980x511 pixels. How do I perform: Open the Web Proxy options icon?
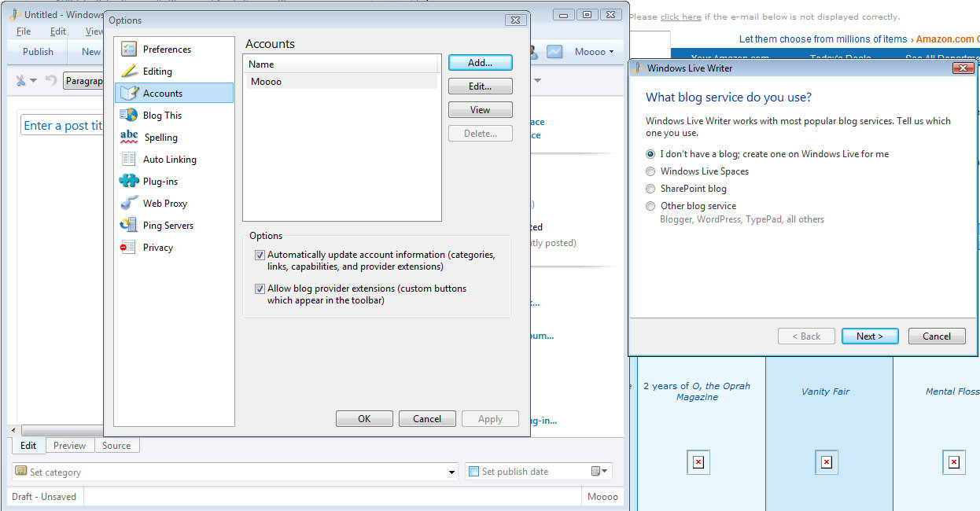pyautogui.click(x=129, y=203)
